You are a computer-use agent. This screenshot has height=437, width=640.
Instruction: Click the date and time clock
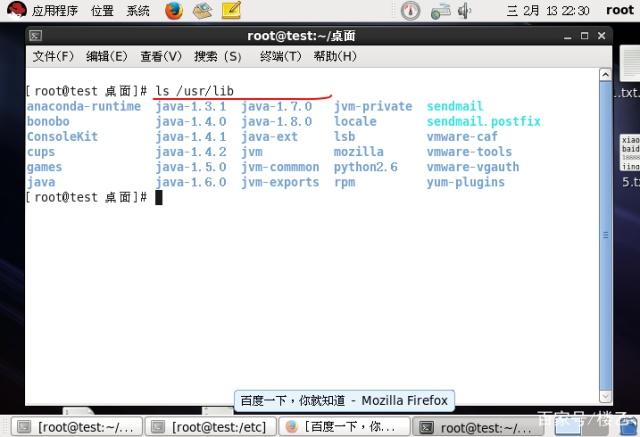[x=548, y=11]
